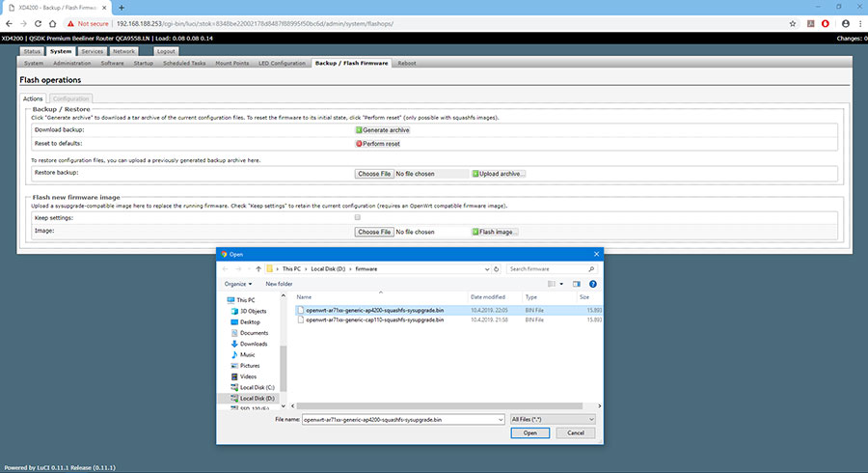Switch to the Network tab

pyautogui.click(x=123, y=51)
